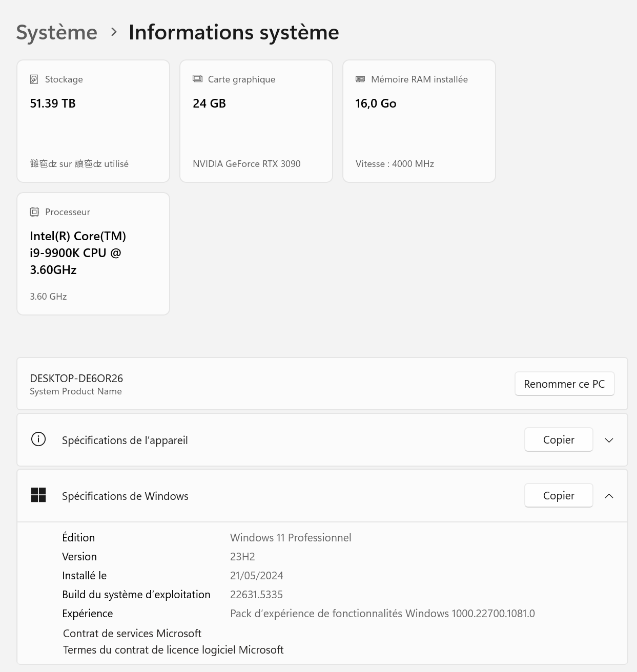Image resolution: width=637 pixels, height=672 pixels.
Task: Open the Carte graphique card showing 24 GB
Action: (x=256, y=121)
